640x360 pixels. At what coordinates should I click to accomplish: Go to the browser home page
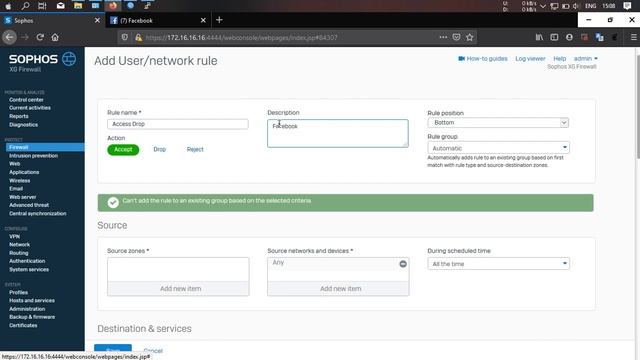(x=55, y=37)
